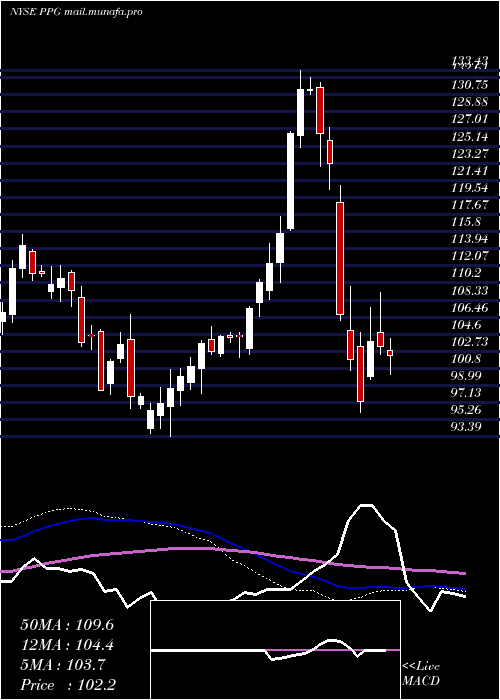
Task: Click the 50MA : 109.6 readout
Action: pyautogui.click(x=67, y=625)
